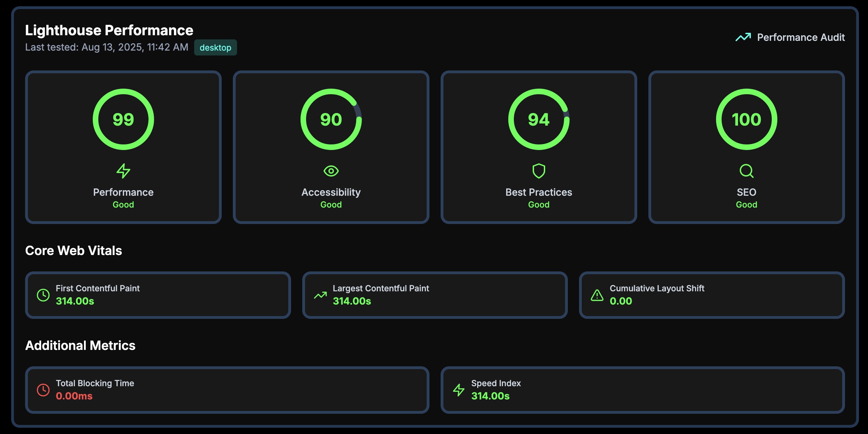The height and width of the screenshot is (434, 868).
Task: Select the Core Web Vitals section heading
Action: (73, 250)
